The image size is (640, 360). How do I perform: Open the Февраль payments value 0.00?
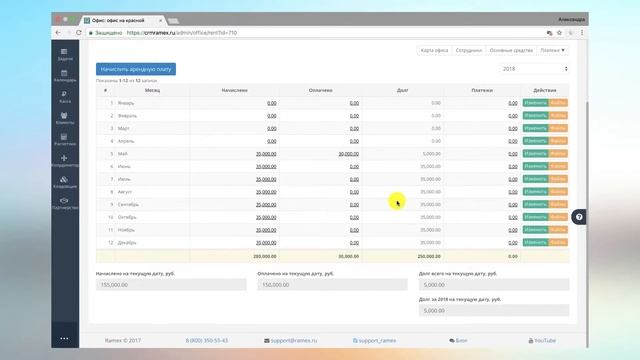(x=513, y=116)
